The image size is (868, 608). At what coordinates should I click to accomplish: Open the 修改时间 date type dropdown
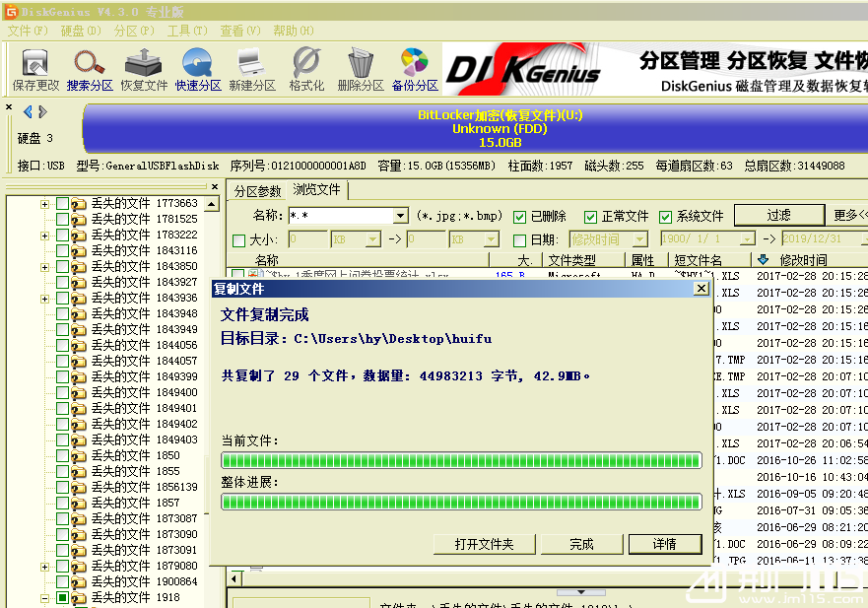[640, 239]
